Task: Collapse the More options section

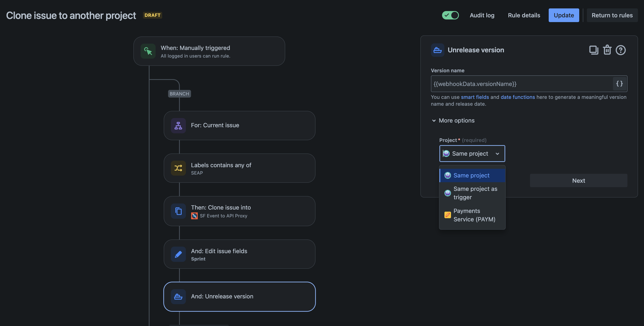Action: pos(453,120)
